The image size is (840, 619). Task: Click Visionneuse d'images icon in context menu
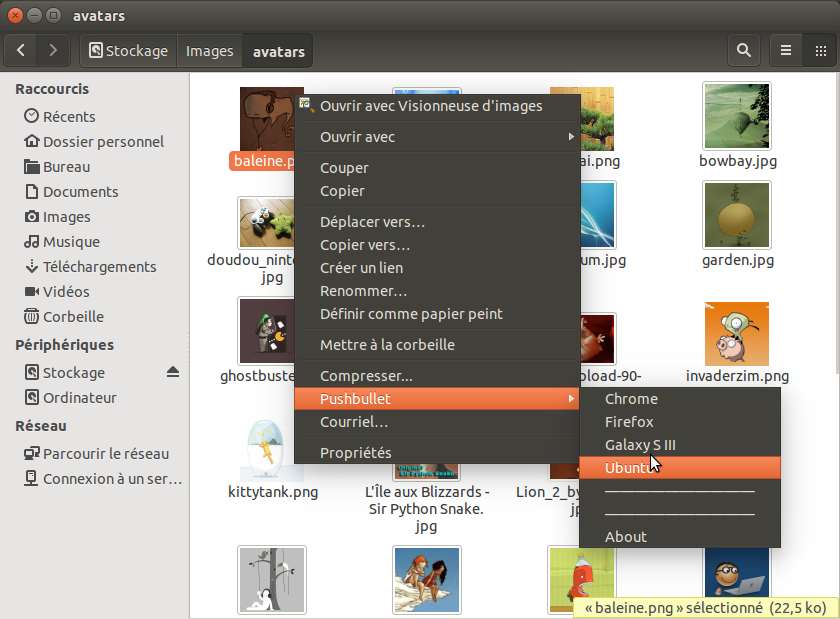[306, 105]
